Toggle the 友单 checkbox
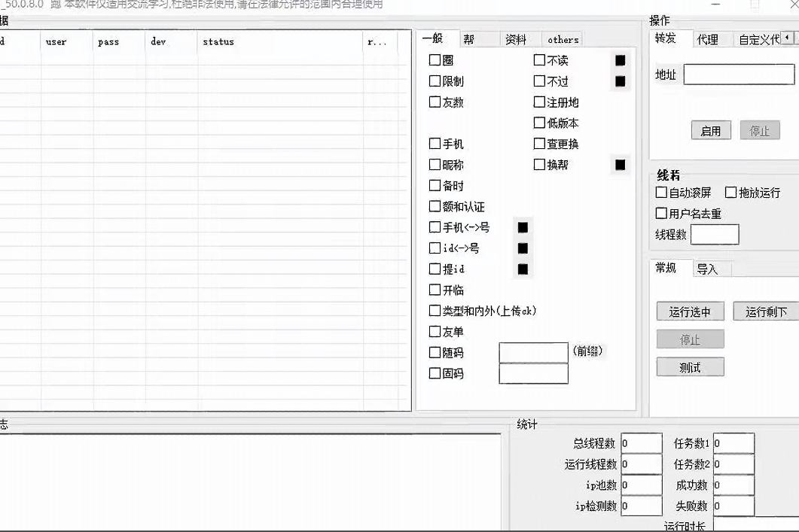Image resolution: width=799 pixels, height=532 pixels. [435, 331]
